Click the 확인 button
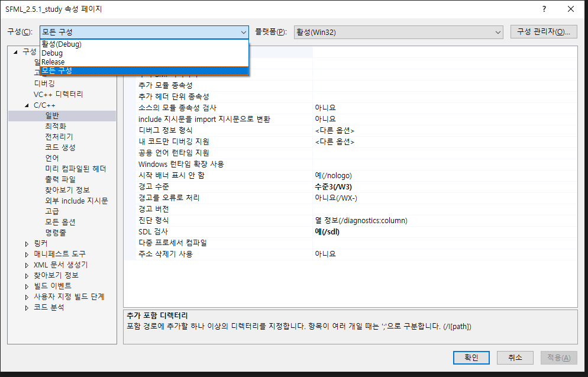The image size is (588, 377). click(x=471, y=357)
